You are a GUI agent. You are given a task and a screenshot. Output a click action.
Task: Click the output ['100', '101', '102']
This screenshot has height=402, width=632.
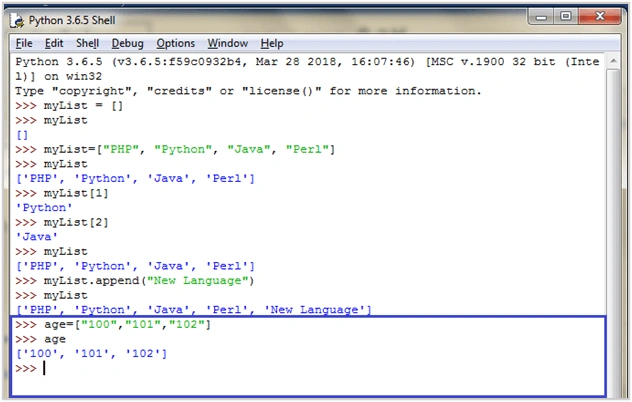click(91, 354)
